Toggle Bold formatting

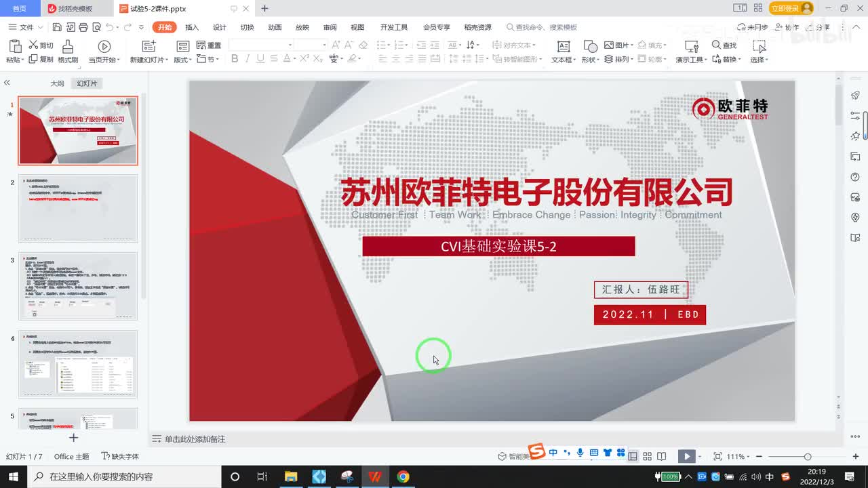pyautogui.click(x=235, y=59)
